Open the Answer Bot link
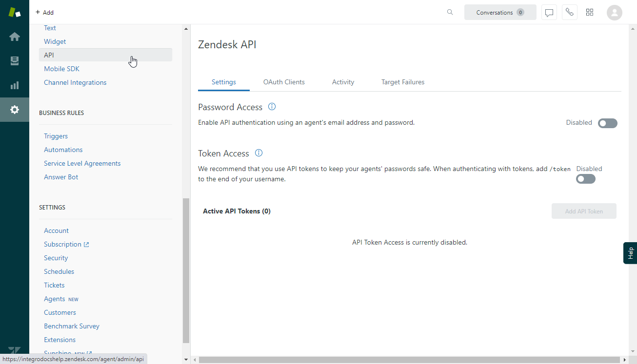Image resolution: width=637 pixels, height=364 pixels. pyautogui.click(x=61, y=177)
